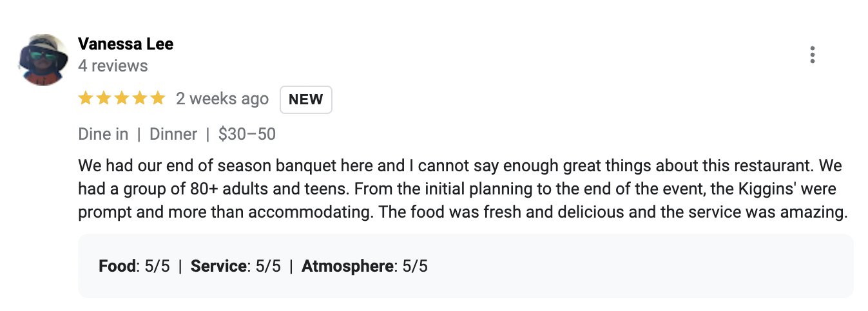Screen dimensions: 868x311
Task: Select the fourth rating star
Action: [x=140, y=99]
